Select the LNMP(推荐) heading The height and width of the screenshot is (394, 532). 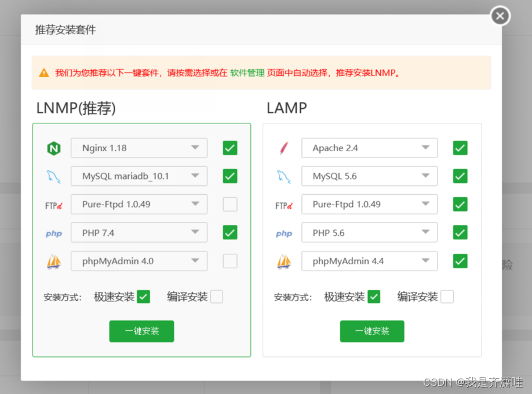coord(76,108)
